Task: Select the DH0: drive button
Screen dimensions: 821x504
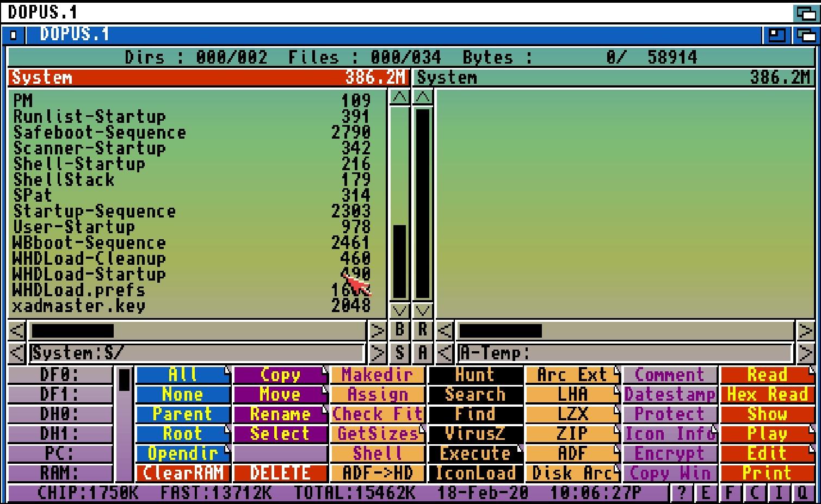Action: pyautogui.click(x=60, y=414)
